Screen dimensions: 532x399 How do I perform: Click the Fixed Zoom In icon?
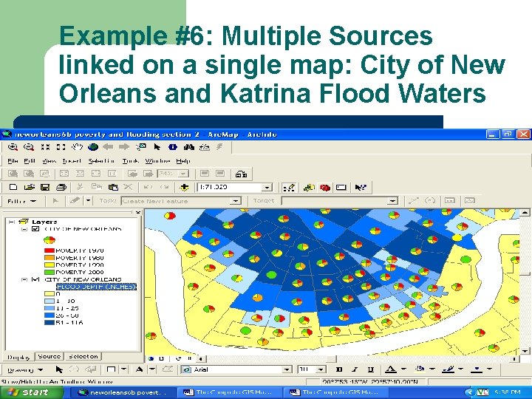45,147
